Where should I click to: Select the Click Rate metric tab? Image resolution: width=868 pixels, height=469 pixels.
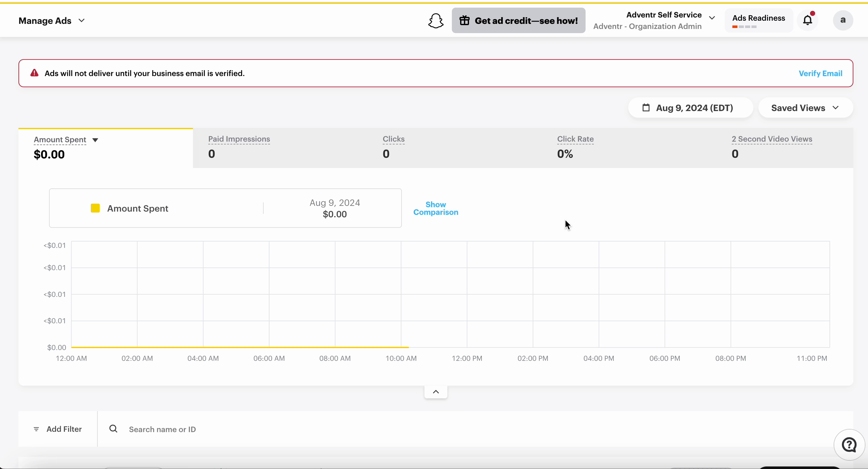[629, 148]
